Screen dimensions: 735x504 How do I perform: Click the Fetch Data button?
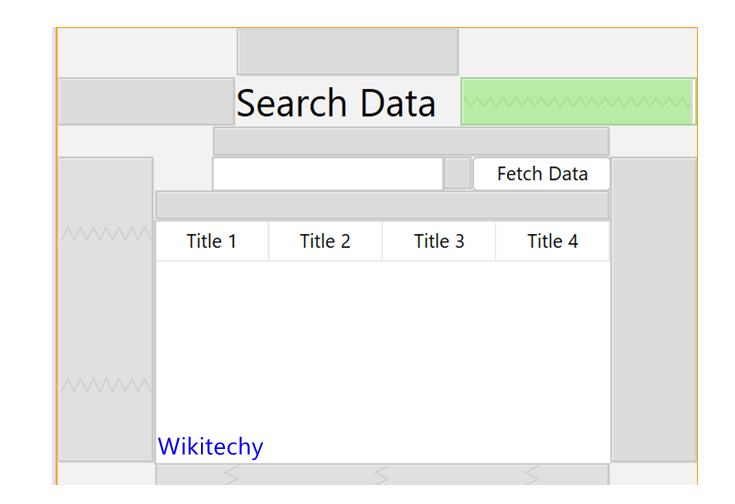[x=541, y=174]
